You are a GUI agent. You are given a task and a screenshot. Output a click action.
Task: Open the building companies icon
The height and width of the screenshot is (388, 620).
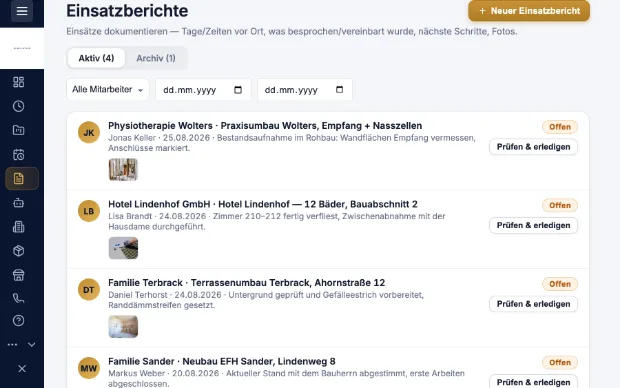[x=19, y=227]
